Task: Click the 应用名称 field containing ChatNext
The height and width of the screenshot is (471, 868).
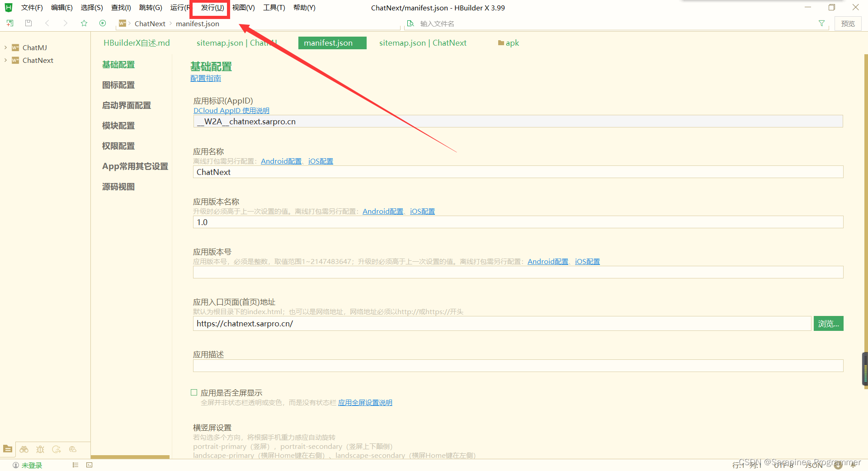Action: tap(518, 172)
